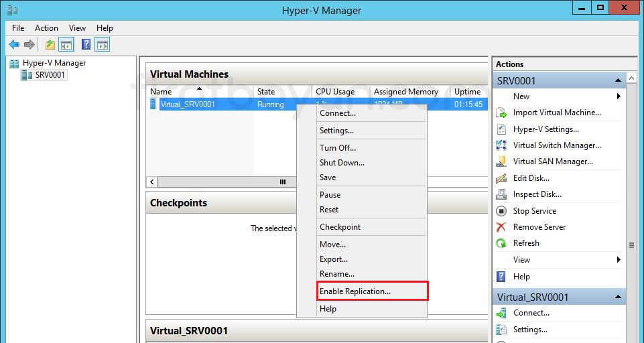
Task: Select Shut Down... from context menu
Action: pyautogui.click(x=362, y=163)
